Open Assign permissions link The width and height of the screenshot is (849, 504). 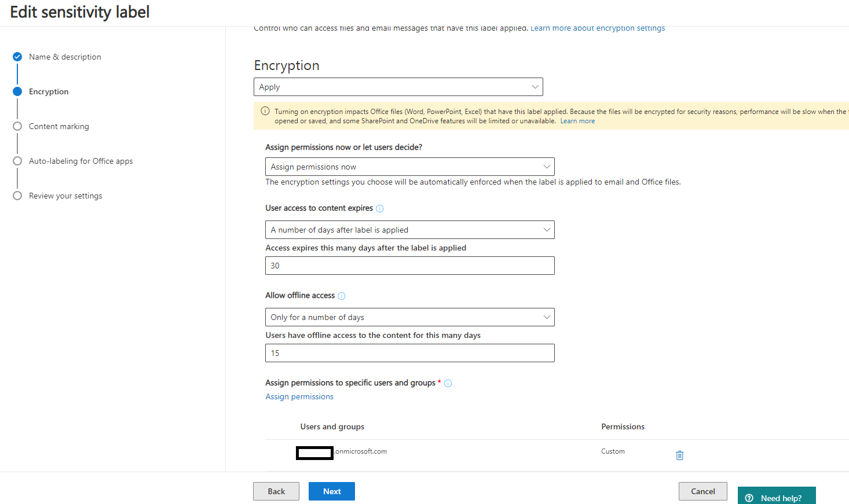tap(299, 396)
